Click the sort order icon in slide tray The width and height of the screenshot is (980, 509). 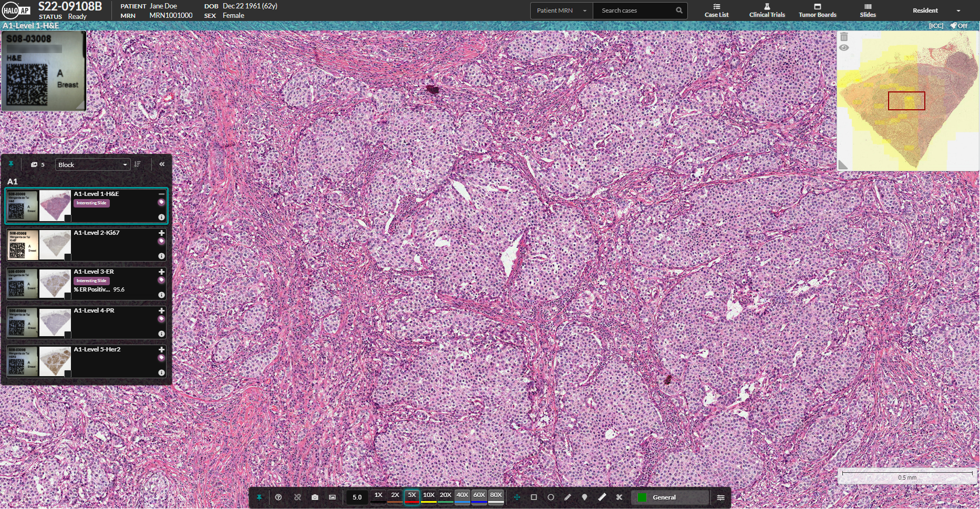click(137, 164)
